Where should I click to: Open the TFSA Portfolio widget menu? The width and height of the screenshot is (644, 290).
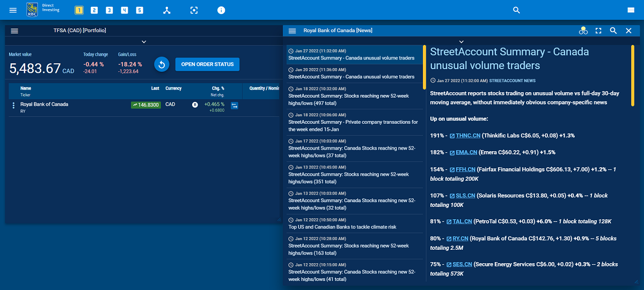(14, 31)
